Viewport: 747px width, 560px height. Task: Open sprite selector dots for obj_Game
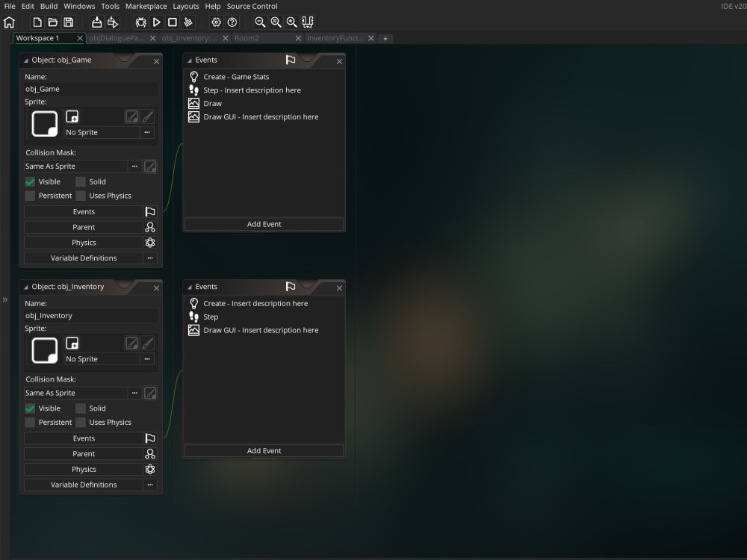coord(147,132)
